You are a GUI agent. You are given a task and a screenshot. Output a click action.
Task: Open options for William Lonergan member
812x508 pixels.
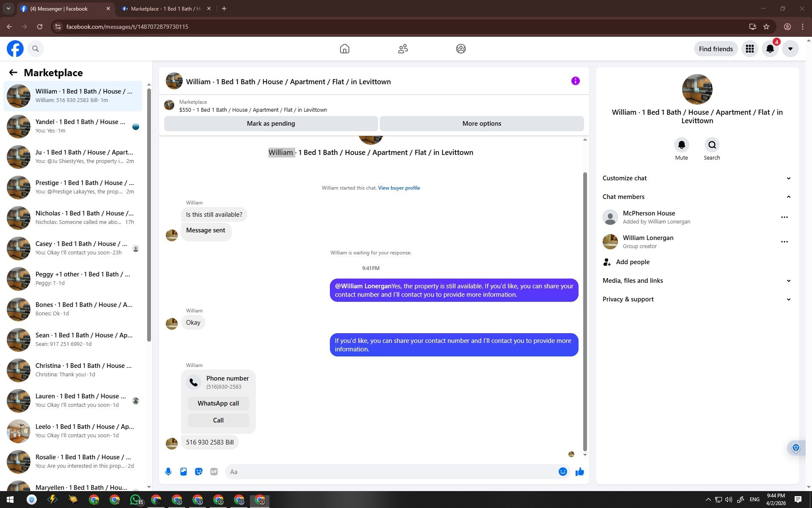tap(784, 242)
